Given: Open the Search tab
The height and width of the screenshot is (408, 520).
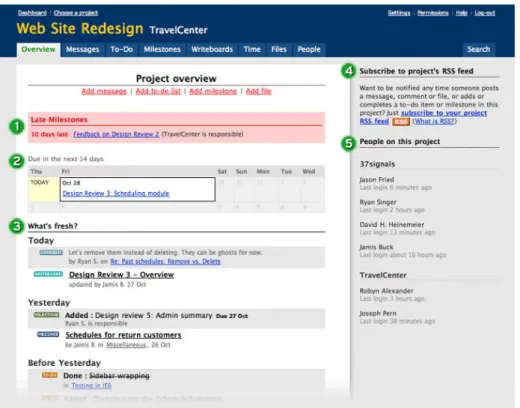Looking at the screenshot, I should tap(479, 50).
